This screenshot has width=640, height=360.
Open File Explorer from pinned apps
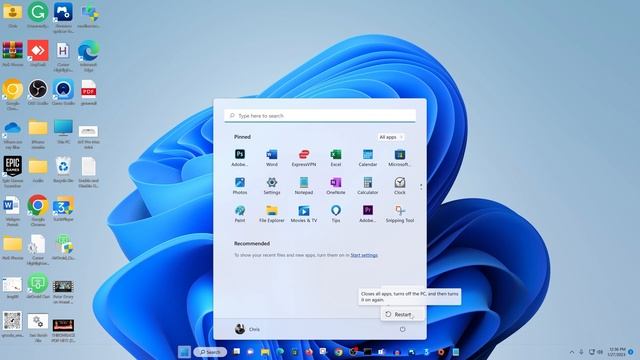pos(272,214)
